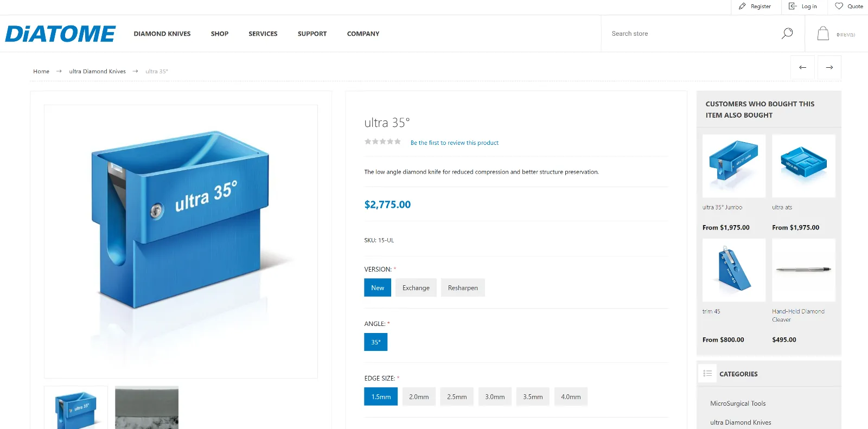Select 3.0mm edge size

click(x=495, y=396)
